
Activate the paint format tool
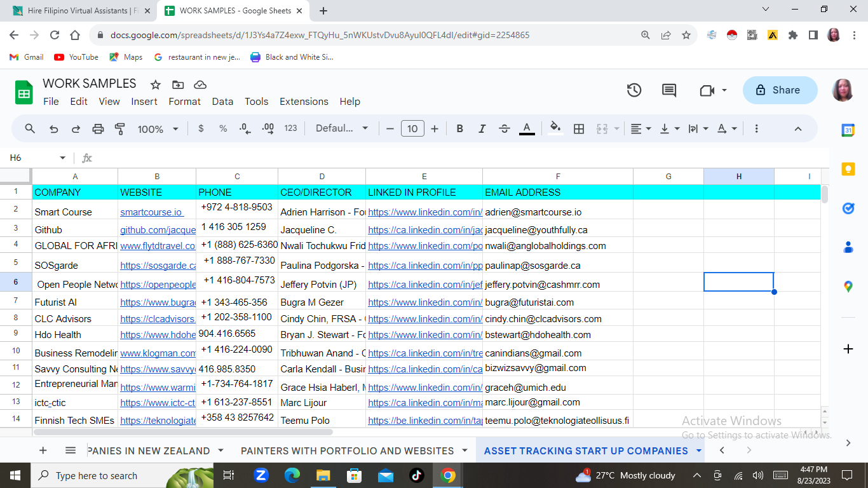[119, 128]
